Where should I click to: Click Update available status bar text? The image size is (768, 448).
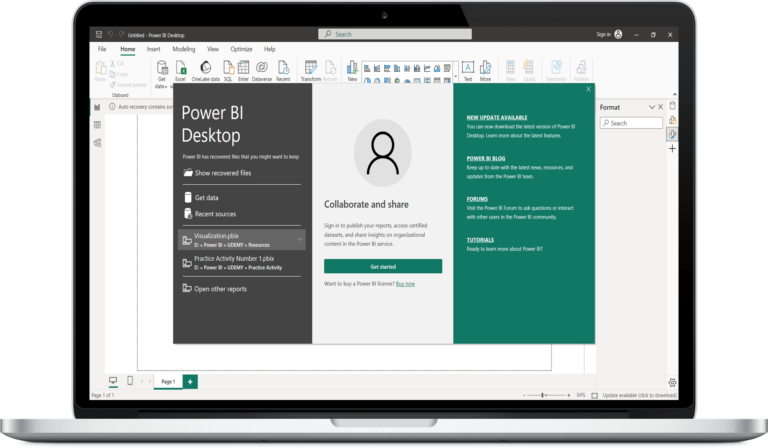639,395
